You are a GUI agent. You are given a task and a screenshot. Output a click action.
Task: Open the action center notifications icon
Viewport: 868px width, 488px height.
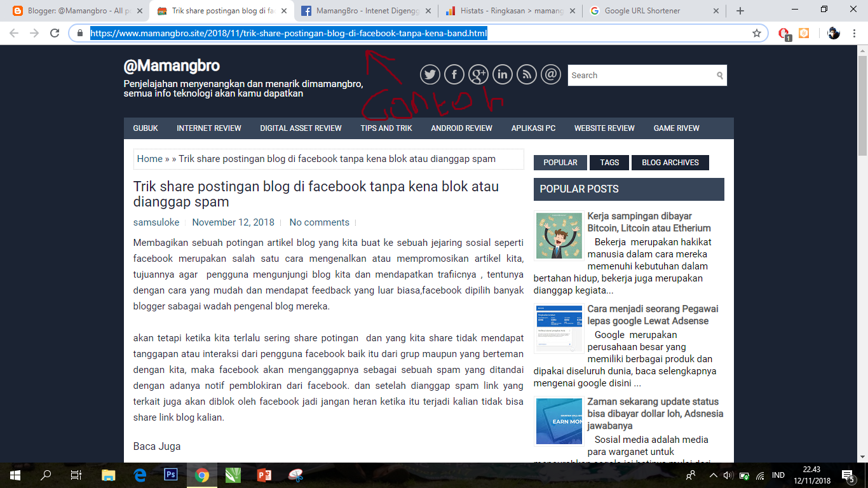click(847, 475)
